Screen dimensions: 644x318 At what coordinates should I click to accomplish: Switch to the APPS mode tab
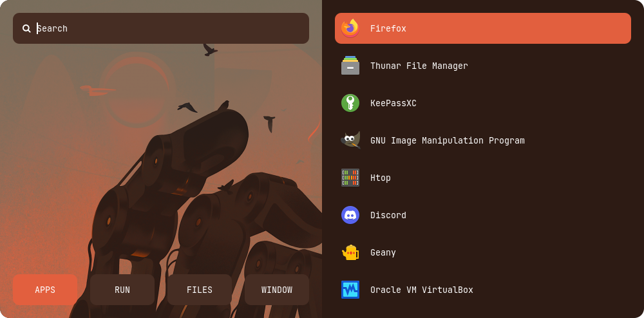click(45, 290)
